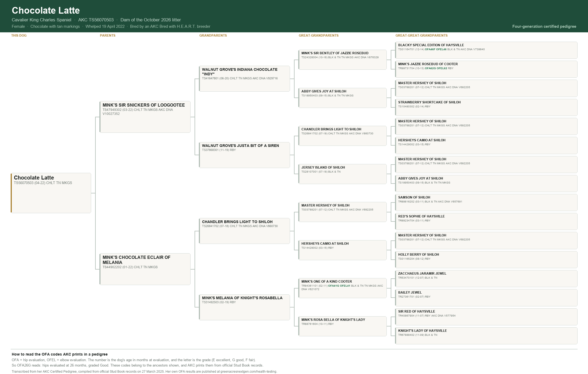588x374 pixels.
Task: Click HOLLY BERRY OF SHILOH entry
Action: [486, 260]
